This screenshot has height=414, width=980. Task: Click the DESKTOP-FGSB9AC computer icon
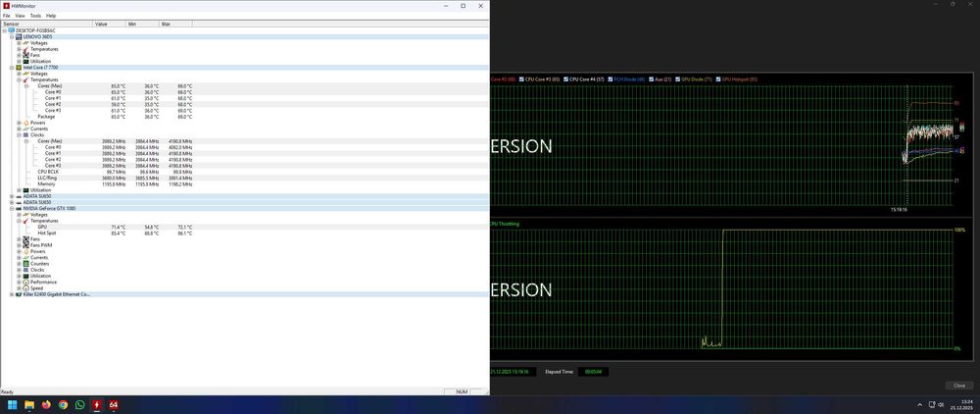pos(11,30)
